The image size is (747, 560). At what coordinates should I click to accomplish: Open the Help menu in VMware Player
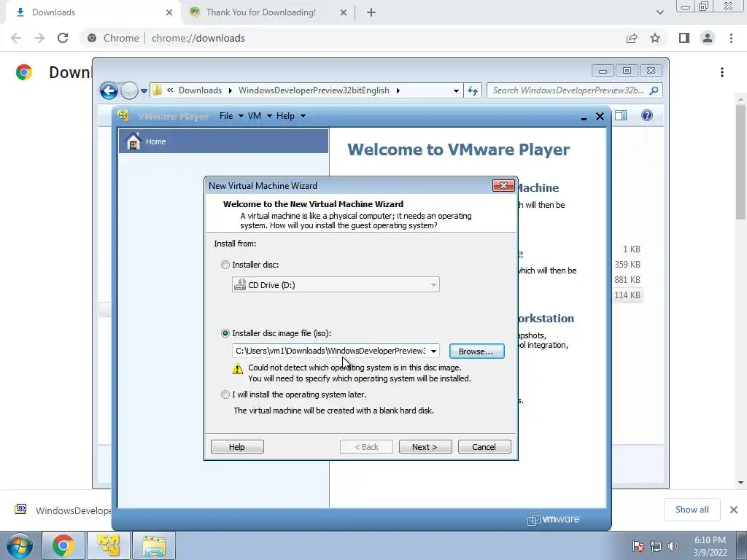point(290,116)
